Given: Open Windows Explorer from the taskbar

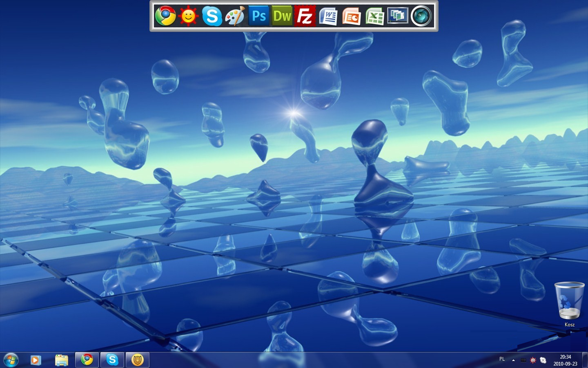Looking at the screenshot, I should click(x=61, y=360).
